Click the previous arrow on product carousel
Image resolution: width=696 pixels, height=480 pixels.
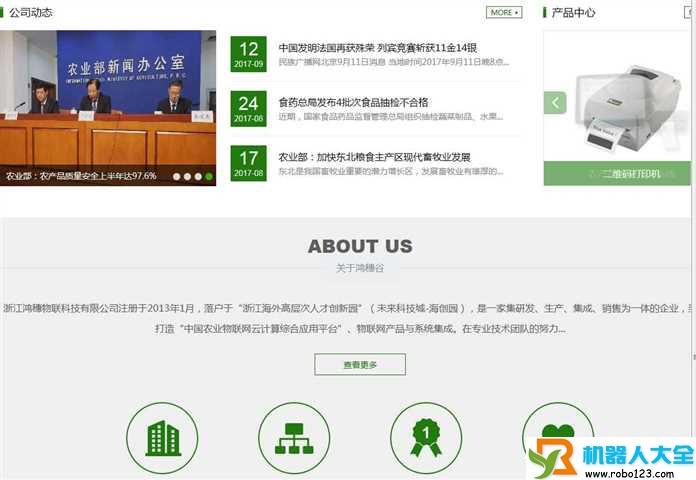click(x=555, y=103)
